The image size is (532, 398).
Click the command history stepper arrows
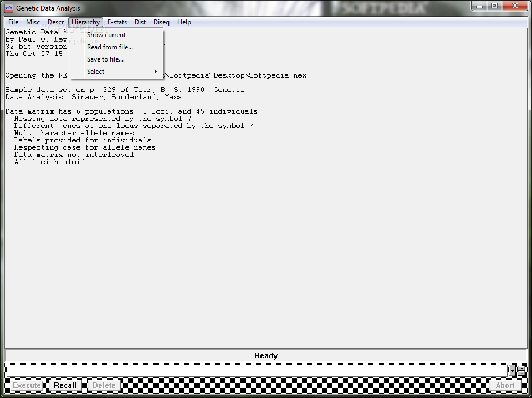(x=521, y=371)
